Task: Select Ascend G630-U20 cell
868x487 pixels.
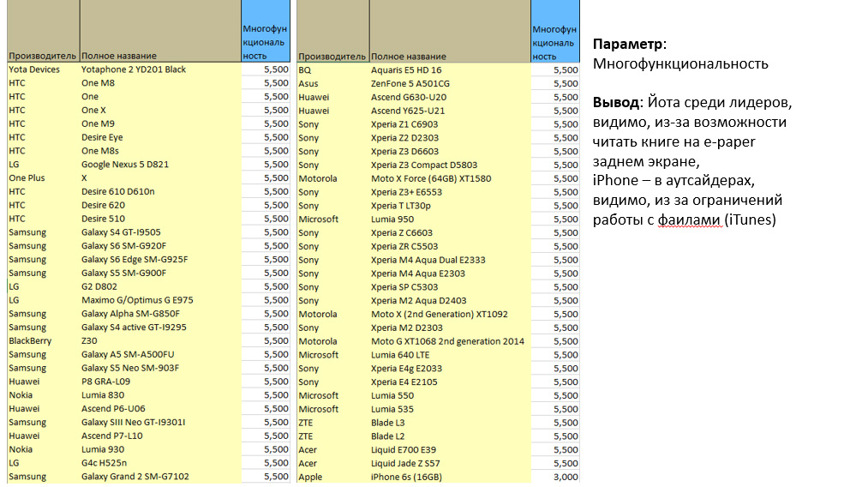Action: pyautogui.click(x=450, y=97)
